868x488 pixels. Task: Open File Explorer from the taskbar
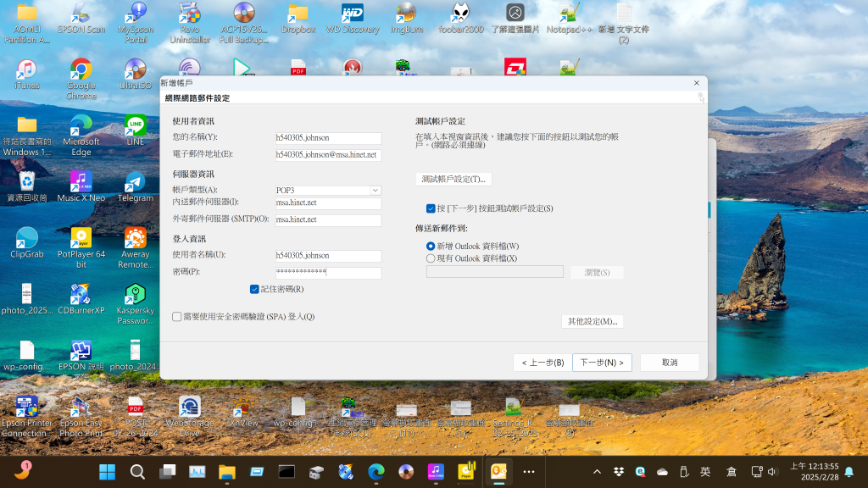(226, 471)
